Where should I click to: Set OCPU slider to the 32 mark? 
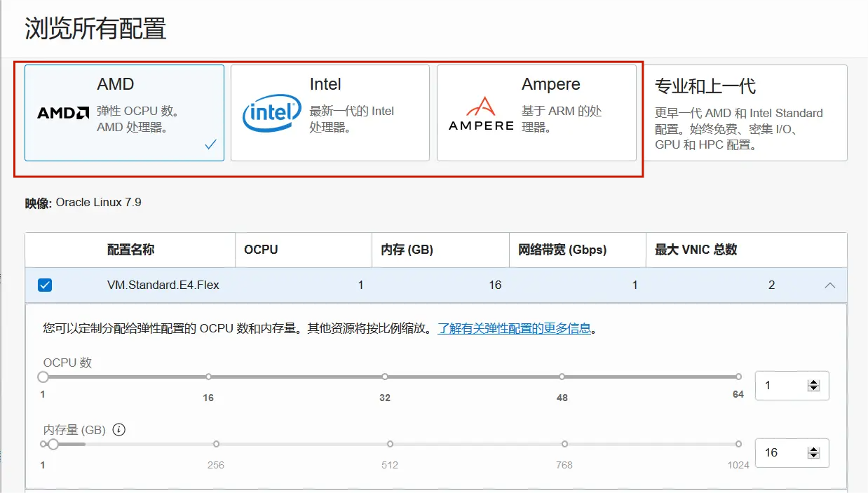click(x=385, y=377)
